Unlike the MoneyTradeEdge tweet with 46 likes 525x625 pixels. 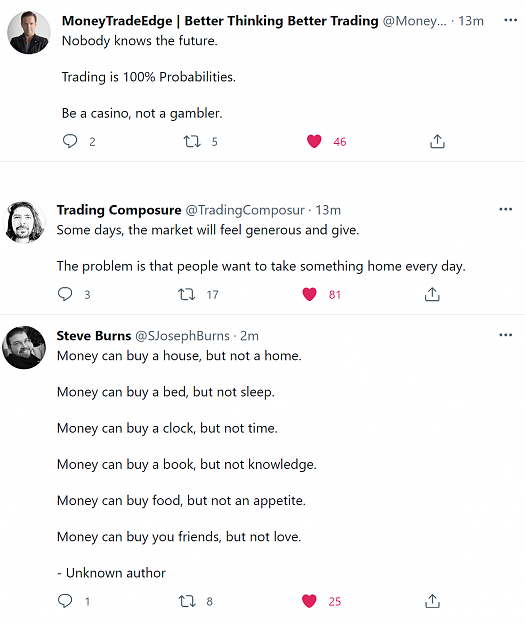(x=314, y=142)
